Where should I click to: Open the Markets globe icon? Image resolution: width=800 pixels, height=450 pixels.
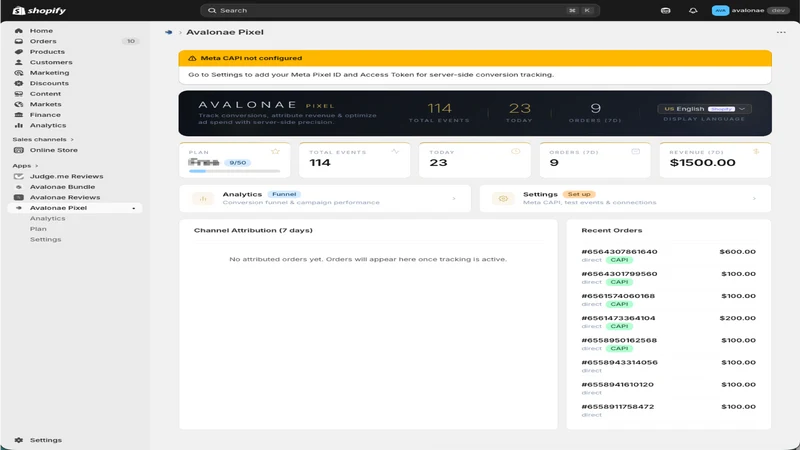[19, 104]
